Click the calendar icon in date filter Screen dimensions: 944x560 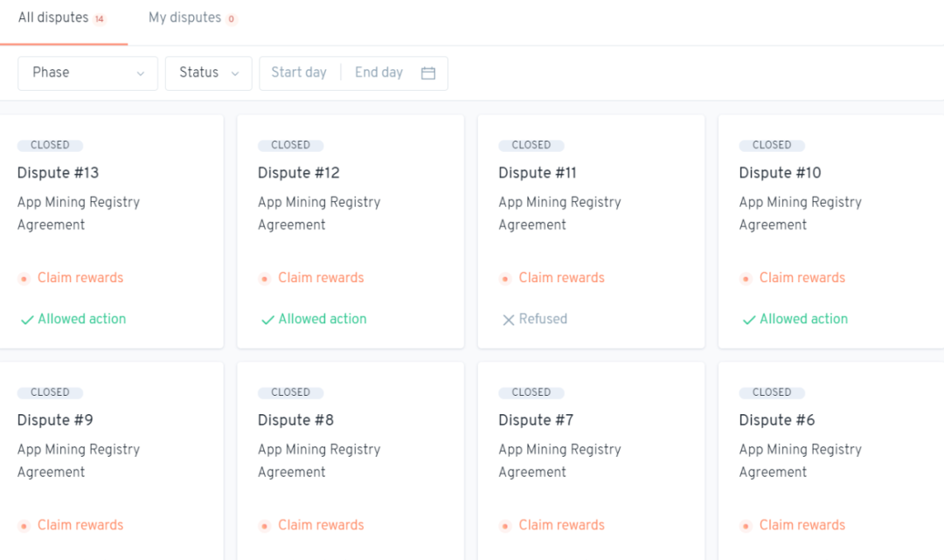(x=428, y=73)
